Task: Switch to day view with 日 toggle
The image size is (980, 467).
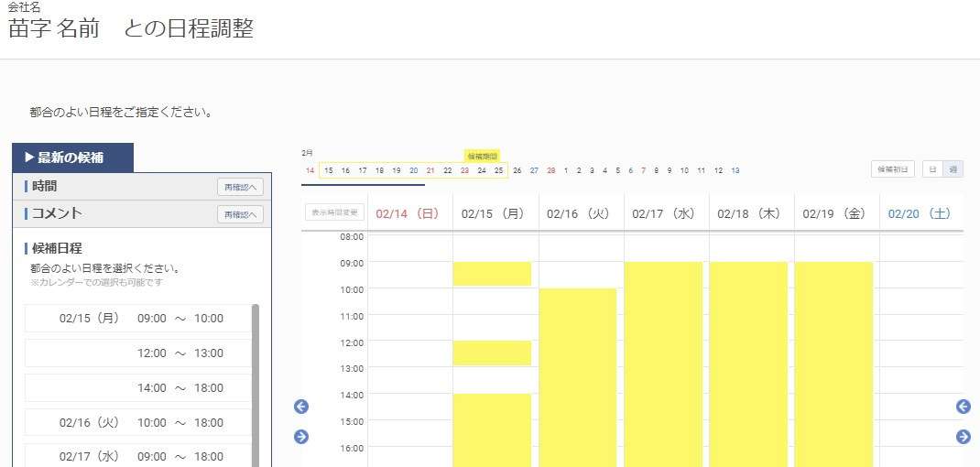Action: 932,169
